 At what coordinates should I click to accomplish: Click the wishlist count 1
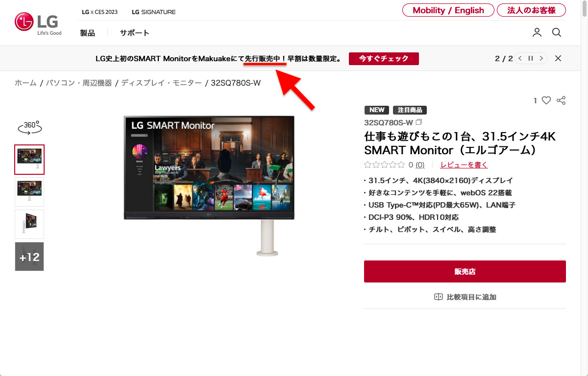[536, 100]
